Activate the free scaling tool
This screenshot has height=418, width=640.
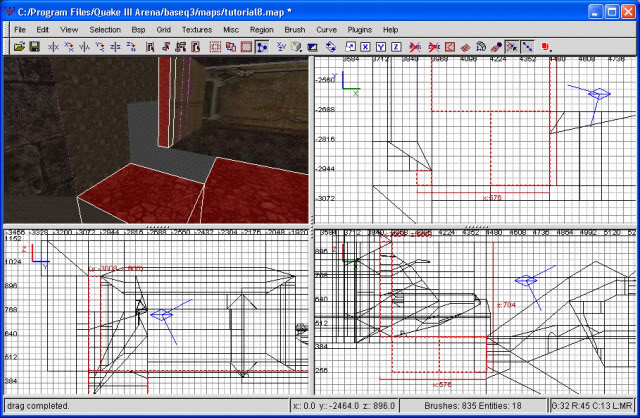pyautogui.click(x=350, y=47)
